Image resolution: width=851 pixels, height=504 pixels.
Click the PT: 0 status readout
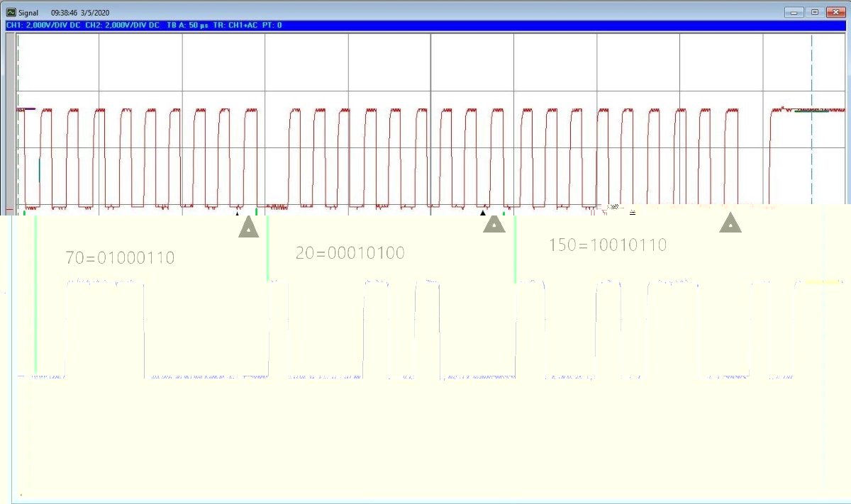(x=272, y=26)
